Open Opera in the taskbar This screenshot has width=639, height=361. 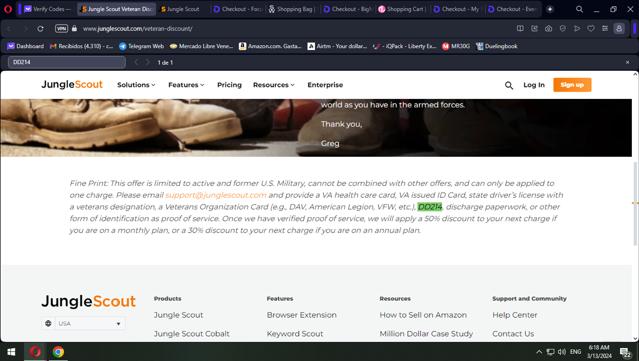(35, 352)
